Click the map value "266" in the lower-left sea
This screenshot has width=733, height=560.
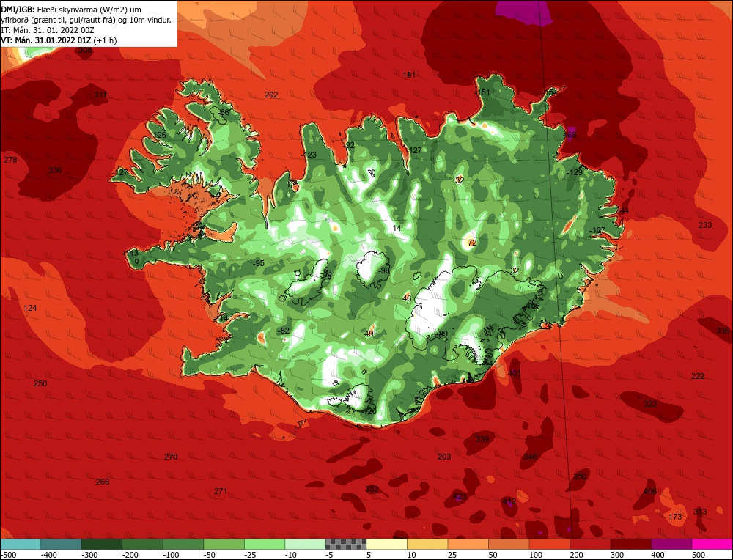[x=103, y=482]
